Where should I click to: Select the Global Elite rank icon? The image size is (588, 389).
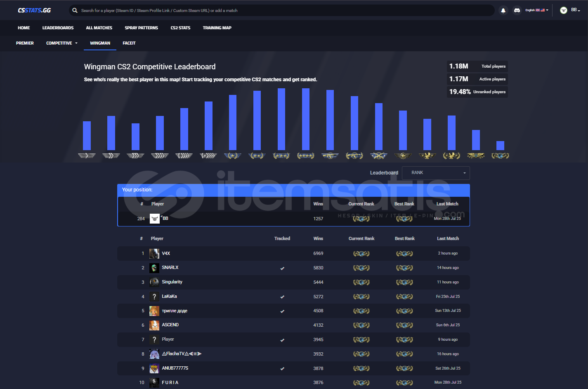(500, 156)
